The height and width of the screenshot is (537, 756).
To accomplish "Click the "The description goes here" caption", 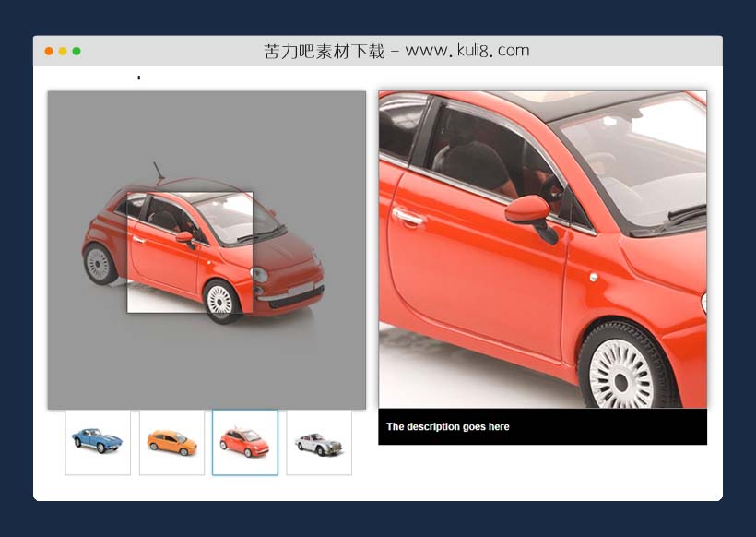I will click(x=448, y=427).
